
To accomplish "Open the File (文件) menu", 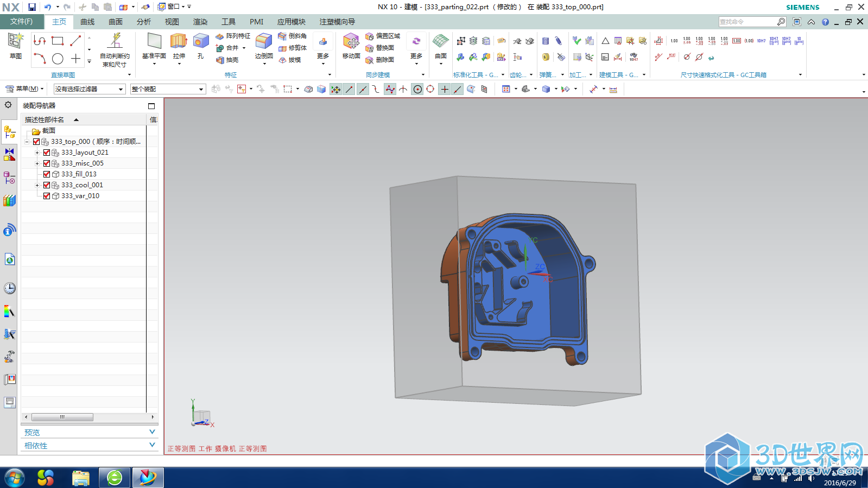I will tap(21, 22).
